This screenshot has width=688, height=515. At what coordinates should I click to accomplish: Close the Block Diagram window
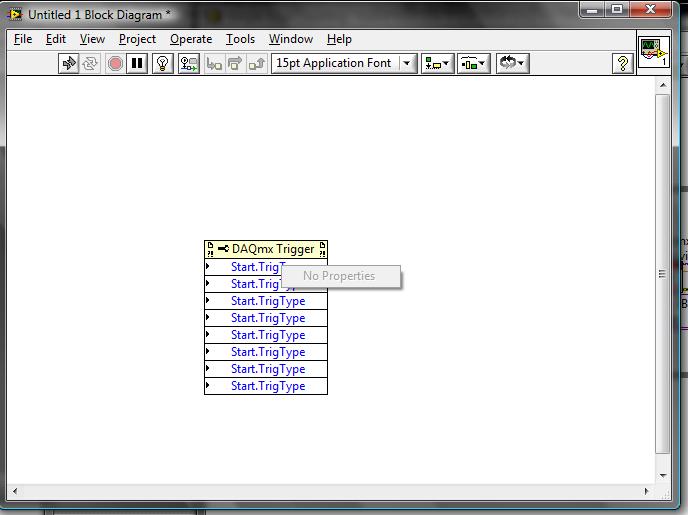tap(650, 10)
